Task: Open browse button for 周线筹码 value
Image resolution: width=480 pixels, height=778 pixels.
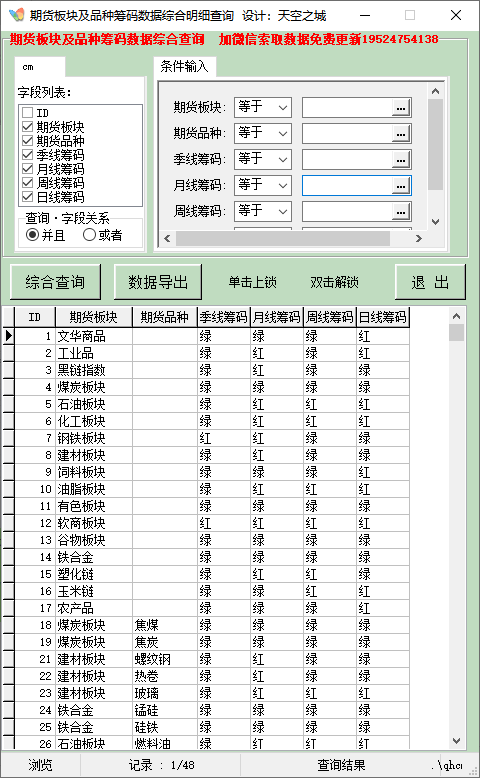Action: (x=401, y=212)
